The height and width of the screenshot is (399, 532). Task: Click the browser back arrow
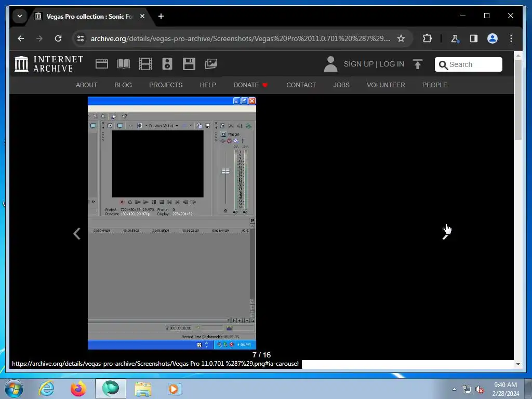21,38
